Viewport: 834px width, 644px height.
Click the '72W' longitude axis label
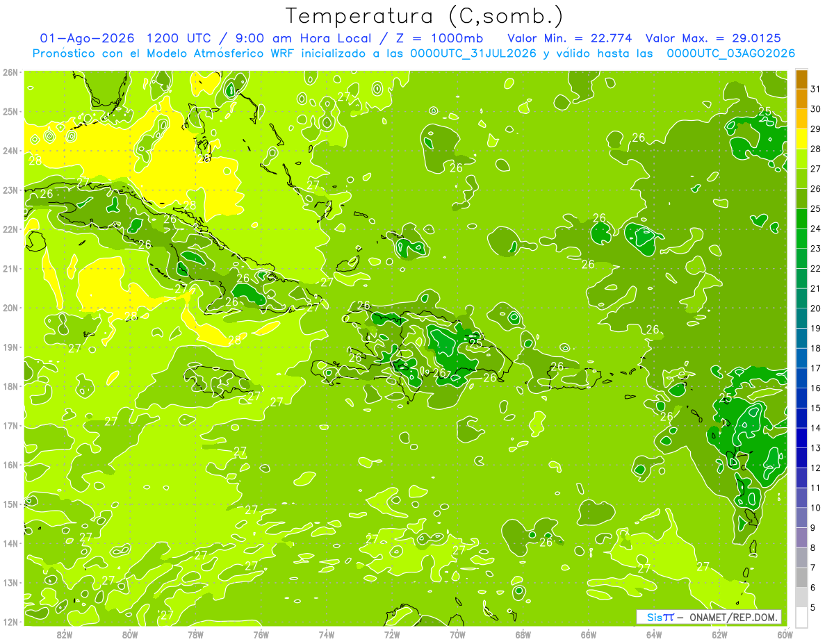pyautogui.click(x=392, y=634)
